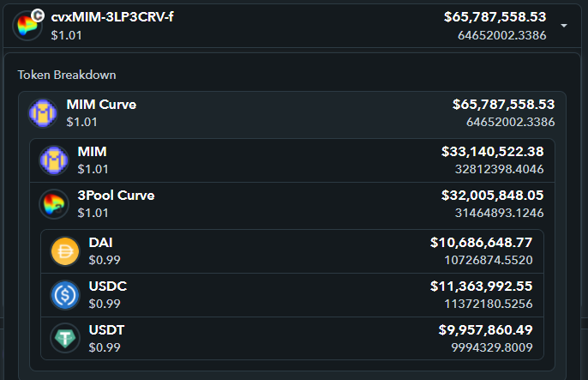
Task: Click the DAI token name
Action: pyautogui.click(x=100, y=243)
